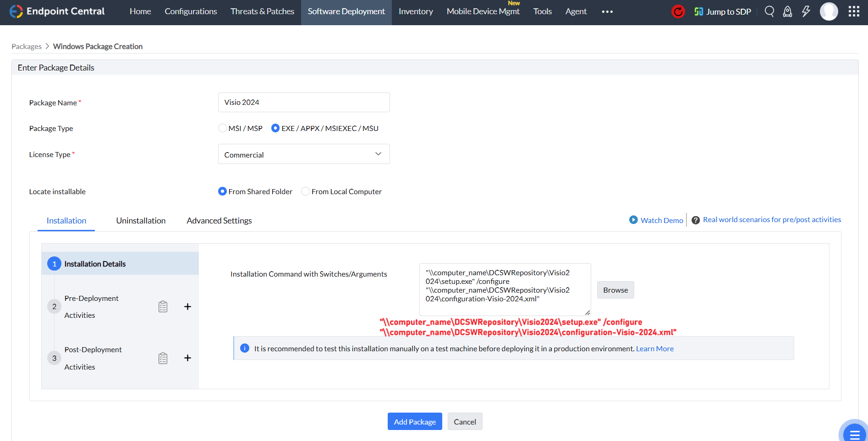Open the License Type dropdown

(x=304, y=154)
